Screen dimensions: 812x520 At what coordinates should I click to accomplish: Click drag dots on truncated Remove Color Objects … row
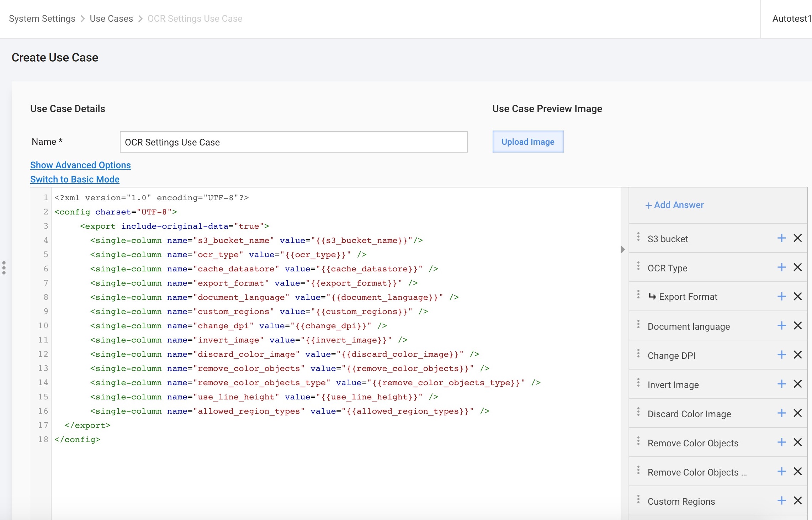tap(638, 470)
